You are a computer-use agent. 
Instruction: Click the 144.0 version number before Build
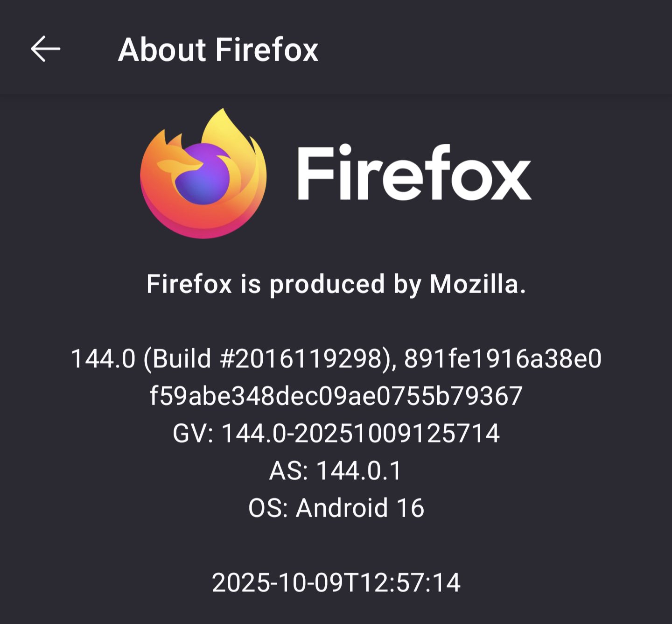(103, 359)
